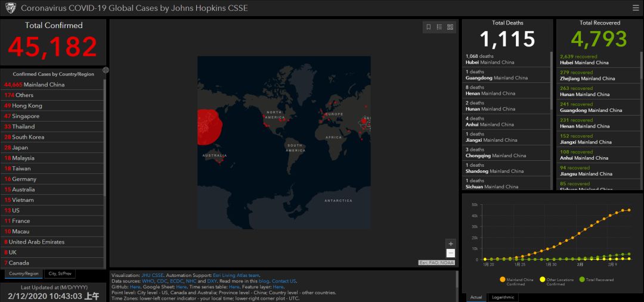This screenshot has width=644, height=302.
Task: Toggle Total Recovered legend series
Action: [596, 279]
